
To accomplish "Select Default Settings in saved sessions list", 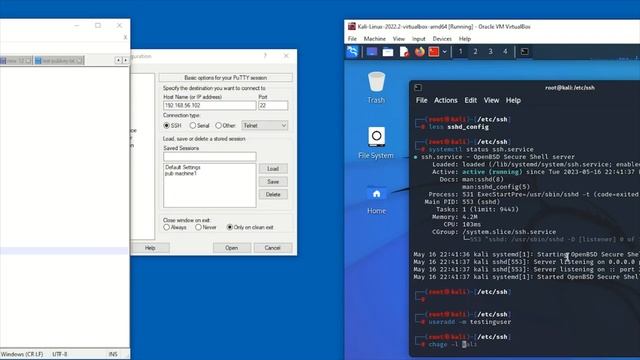I will 183,167.
